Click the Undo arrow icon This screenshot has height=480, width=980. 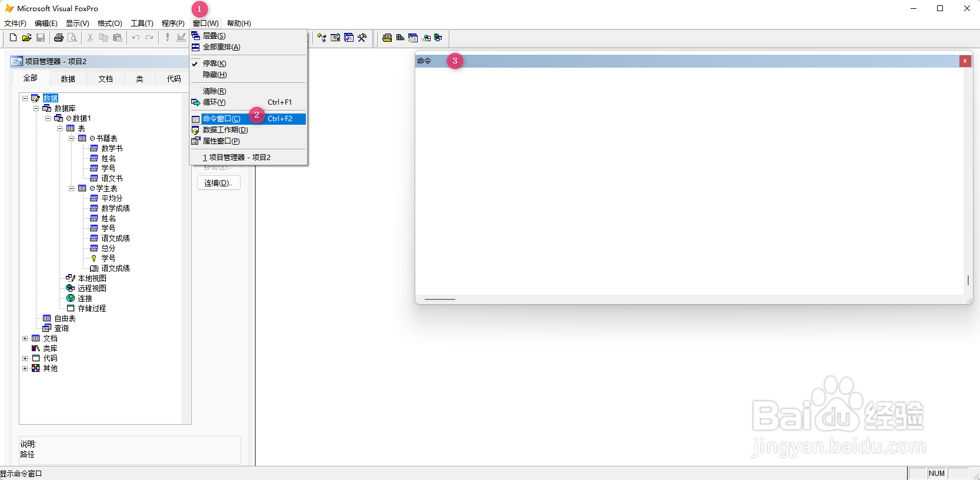(136, 38)
